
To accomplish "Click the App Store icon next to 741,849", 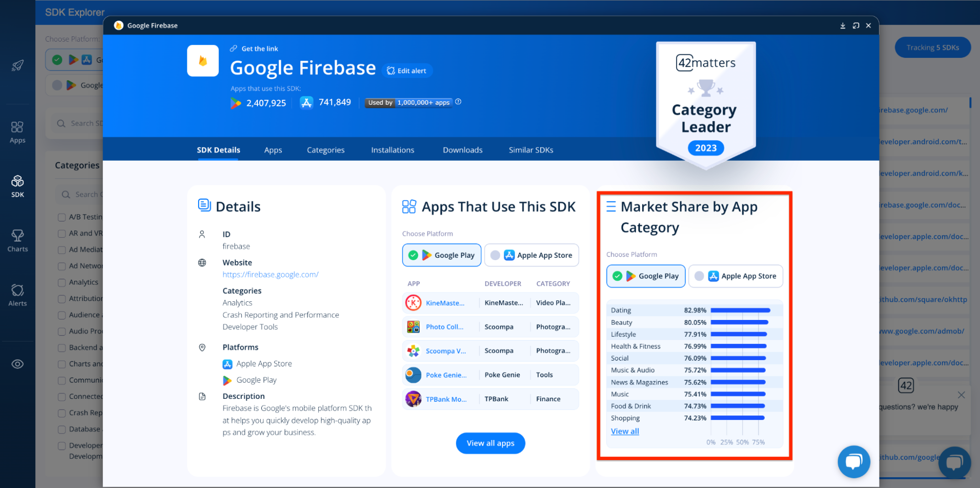I will 306,102.
